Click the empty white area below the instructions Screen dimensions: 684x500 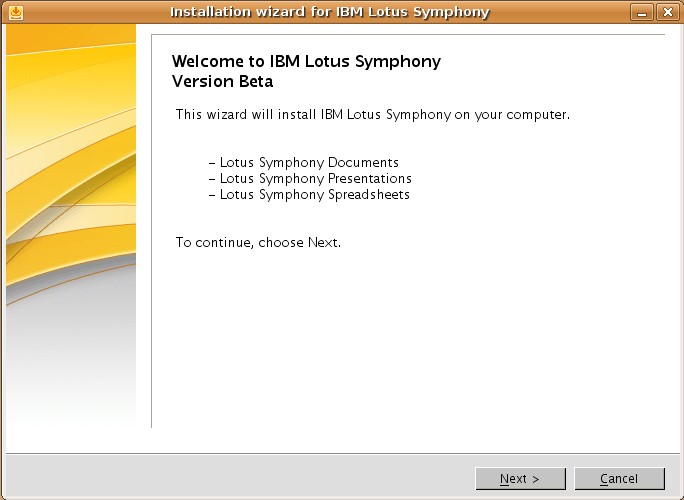pos(408,340)
